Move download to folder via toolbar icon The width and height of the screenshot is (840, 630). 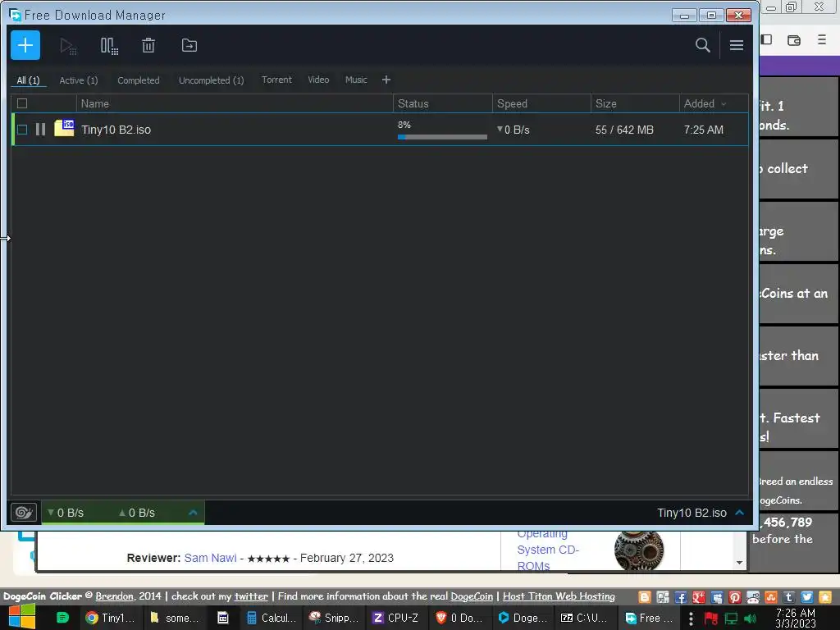[189, 46]
